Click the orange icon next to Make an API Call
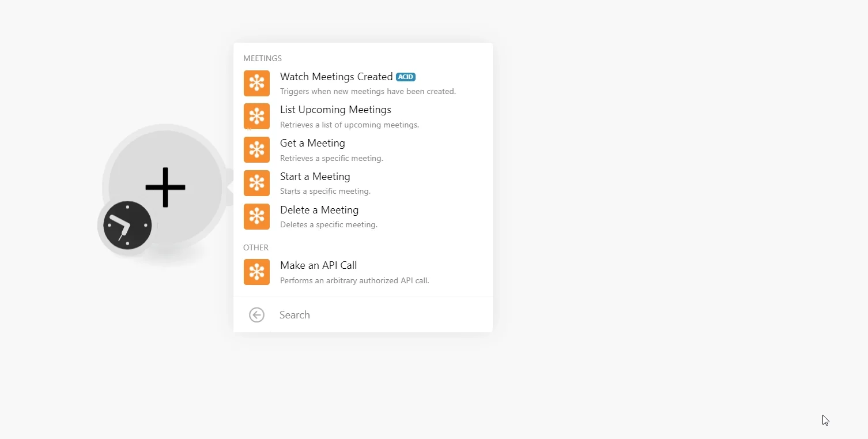The height and width of the screenshot is (439, 868). click(256, 272)
